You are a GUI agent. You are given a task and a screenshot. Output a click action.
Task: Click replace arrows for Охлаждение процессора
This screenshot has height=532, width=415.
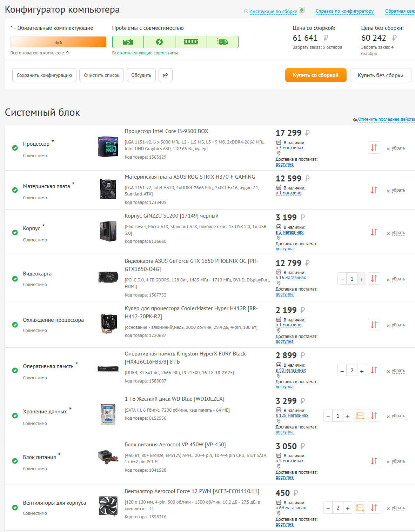coord(374,325)
